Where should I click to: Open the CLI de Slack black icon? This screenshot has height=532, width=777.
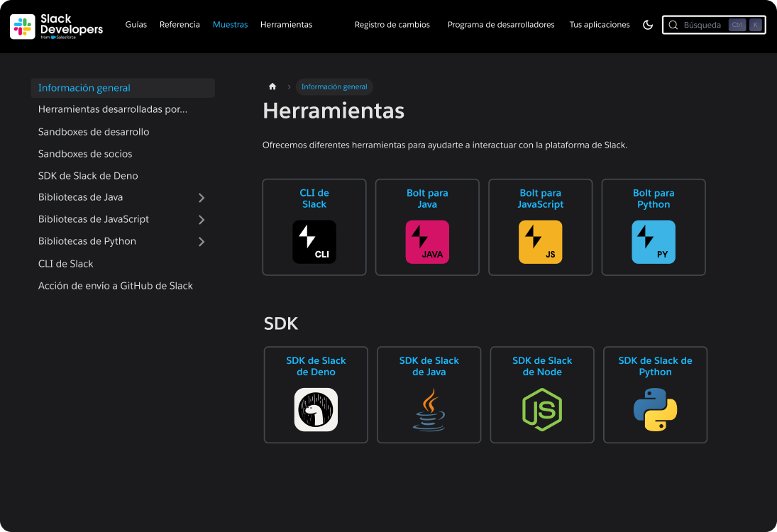tap(314, 242)
